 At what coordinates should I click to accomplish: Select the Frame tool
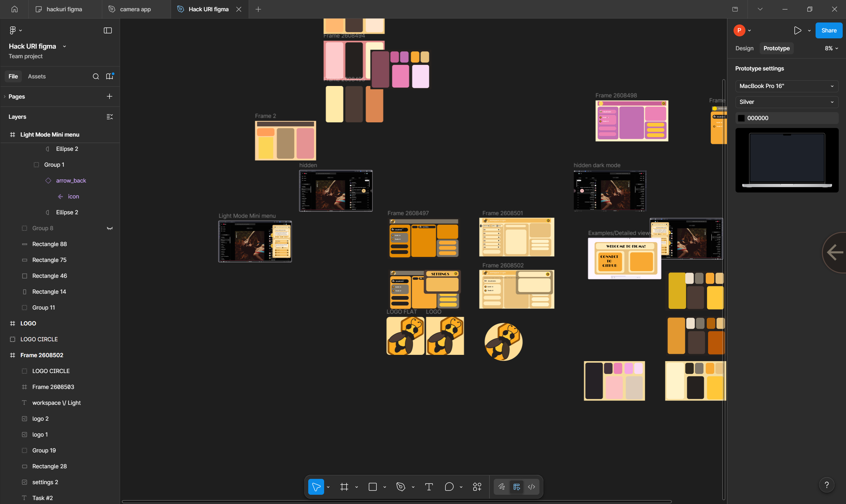tap(344, 487)
